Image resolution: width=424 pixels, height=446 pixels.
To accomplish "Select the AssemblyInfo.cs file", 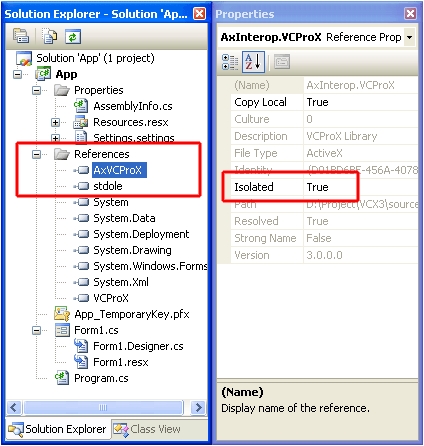I will click(133, 106).
